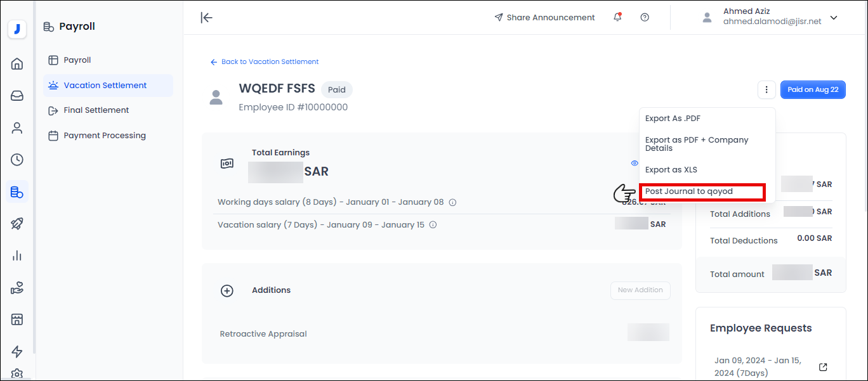The image size is (868, 381).
Task: Collapse the sidebar with arrow icon
Action: 206,18
